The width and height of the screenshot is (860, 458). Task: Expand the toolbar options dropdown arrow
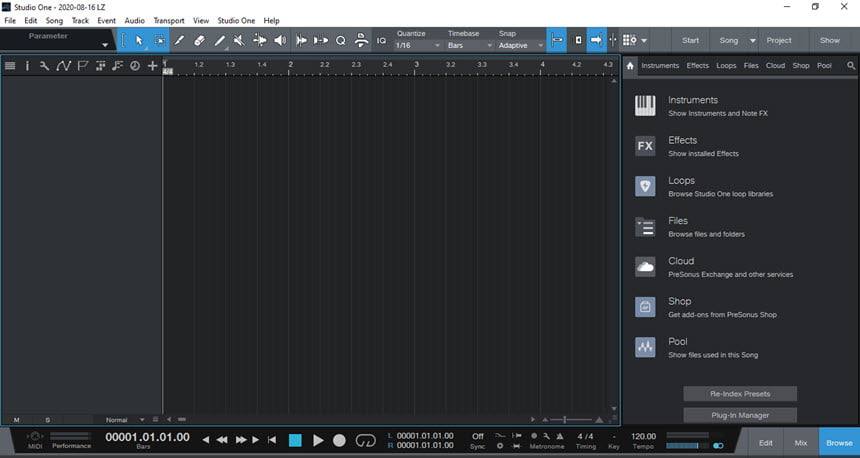click(644, 41)
